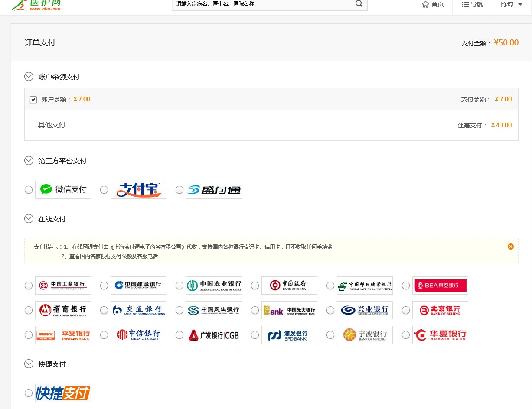The height and width of the screenshot is (409, 532).
Task: Click the 快捷支付 logo
Action: (x=63, y=393)
